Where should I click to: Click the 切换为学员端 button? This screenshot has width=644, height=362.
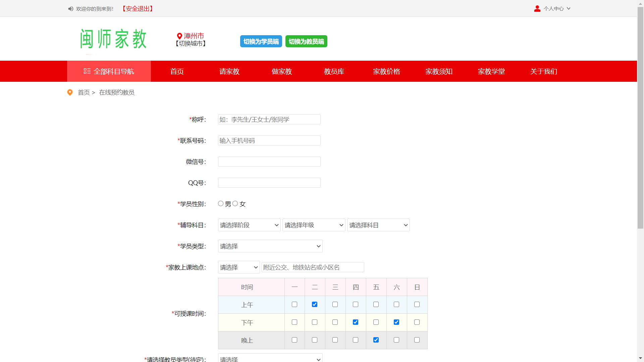point(261,41)
